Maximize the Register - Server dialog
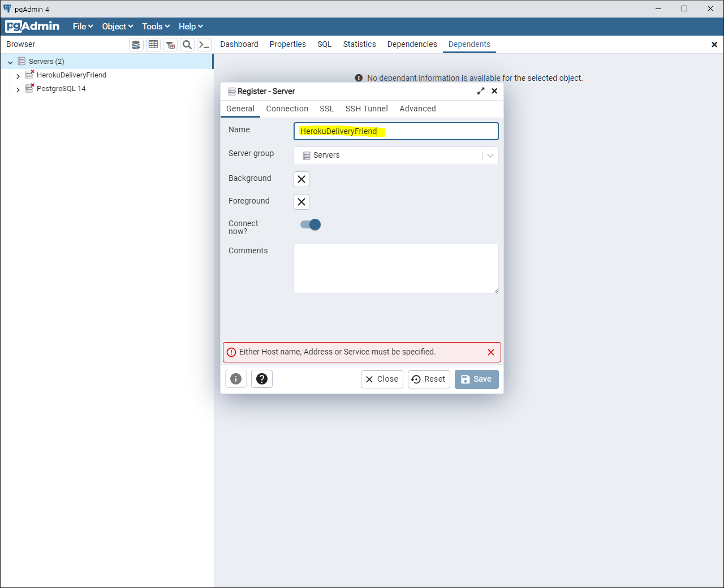The width and height of the screenshot is (724, 588). [x=481, y=91]
